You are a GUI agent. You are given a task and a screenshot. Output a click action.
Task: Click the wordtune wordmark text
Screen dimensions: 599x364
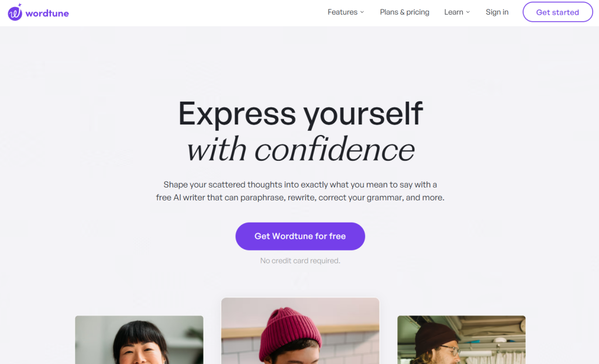click(47, 13)
